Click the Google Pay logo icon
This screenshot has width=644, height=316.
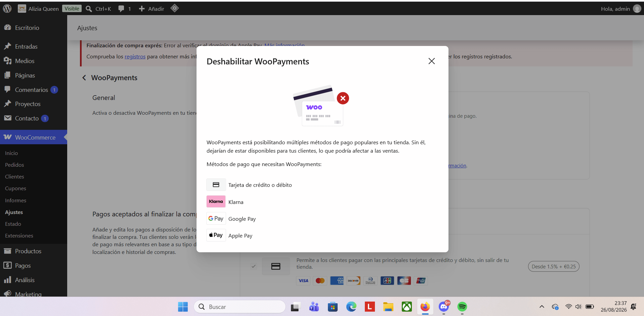click(216, 218)
